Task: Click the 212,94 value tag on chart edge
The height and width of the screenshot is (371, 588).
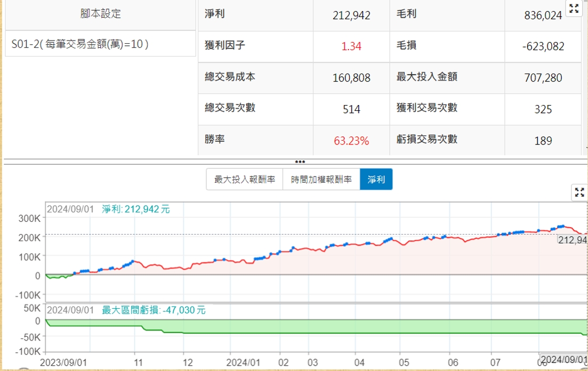Action: pyautogui.click(x=572, y=240)
